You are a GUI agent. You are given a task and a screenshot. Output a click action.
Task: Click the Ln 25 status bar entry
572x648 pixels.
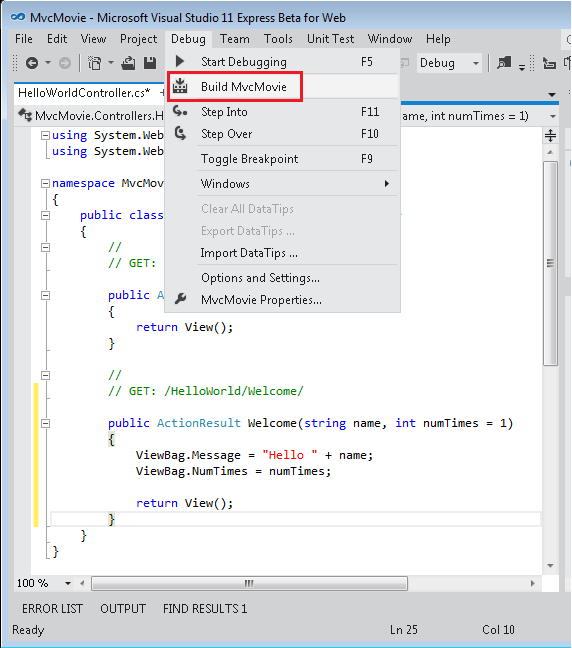click(x=403, y=629)
